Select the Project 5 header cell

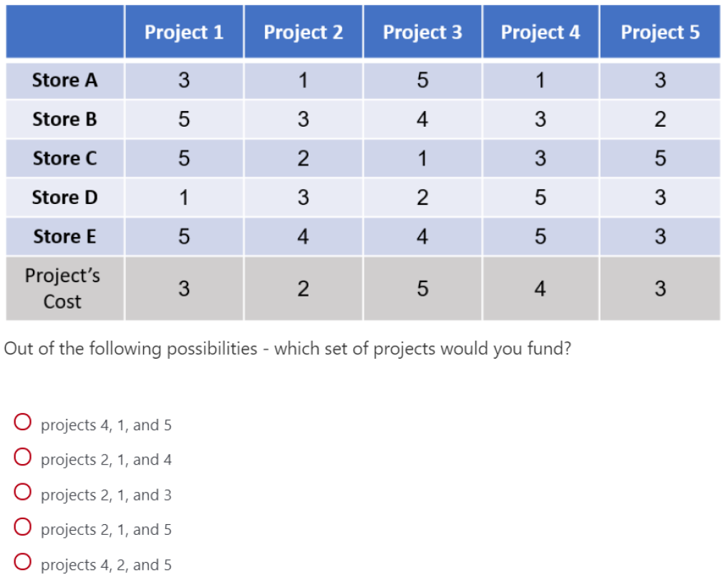[x=660, y=32]
